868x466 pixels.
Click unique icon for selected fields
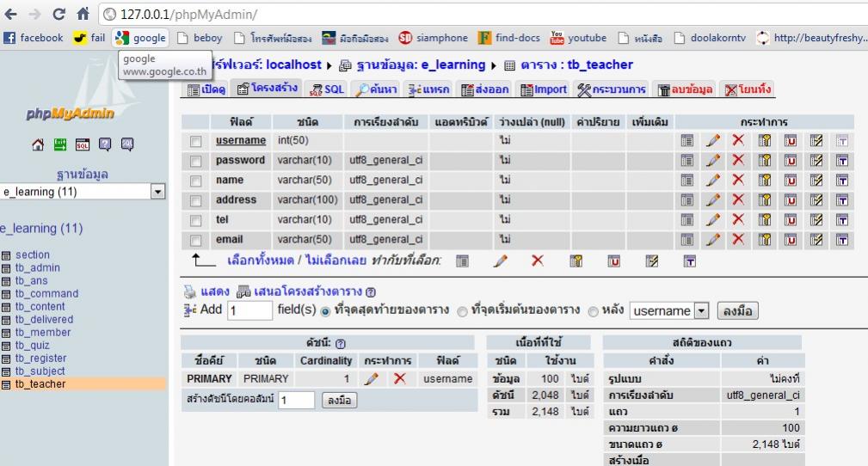point(613,261)
